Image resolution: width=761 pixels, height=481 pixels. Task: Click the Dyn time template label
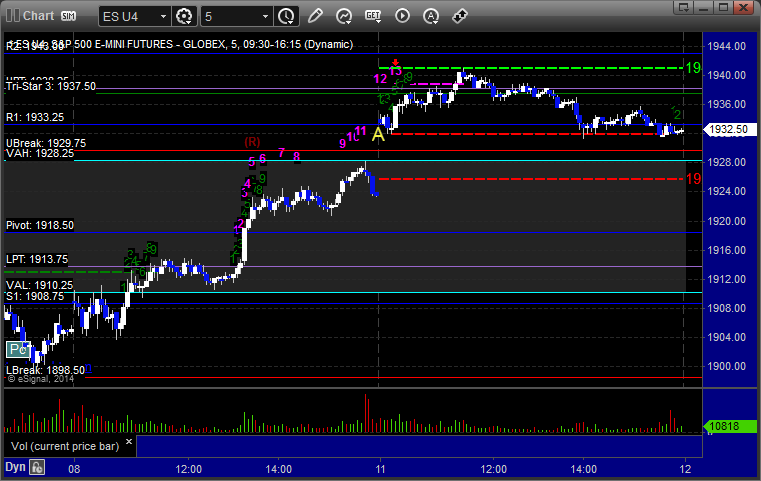click(15, 467)
